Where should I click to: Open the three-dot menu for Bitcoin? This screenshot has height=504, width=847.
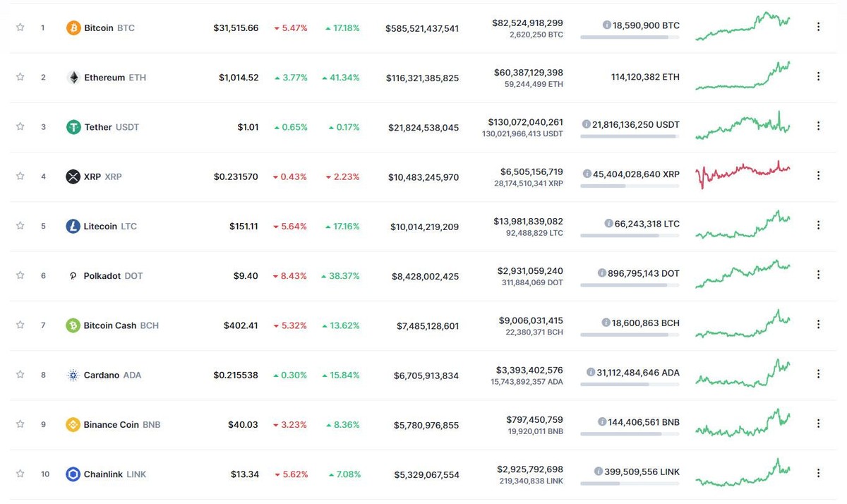pos(818,27)
